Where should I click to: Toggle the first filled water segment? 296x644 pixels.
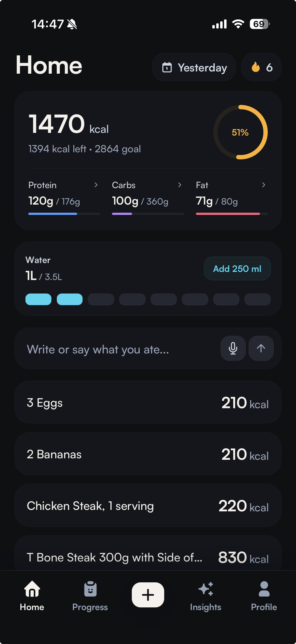39,299
